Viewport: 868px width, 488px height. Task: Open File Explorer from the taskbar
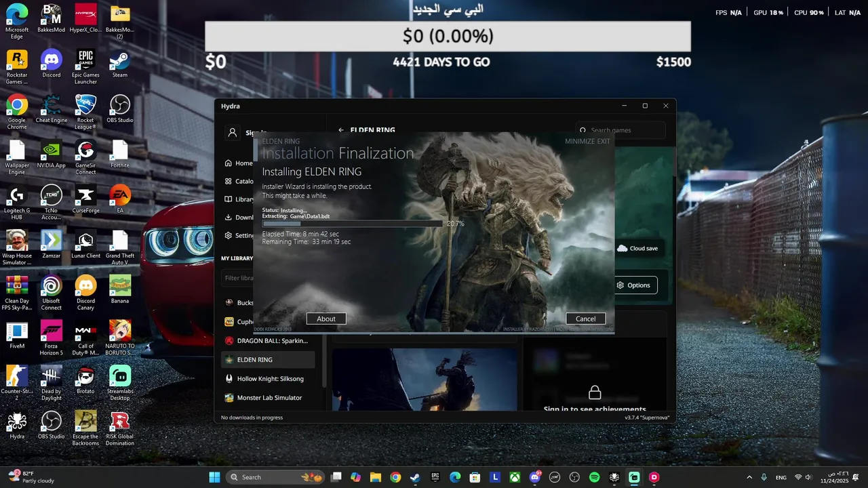click(376, 477)
